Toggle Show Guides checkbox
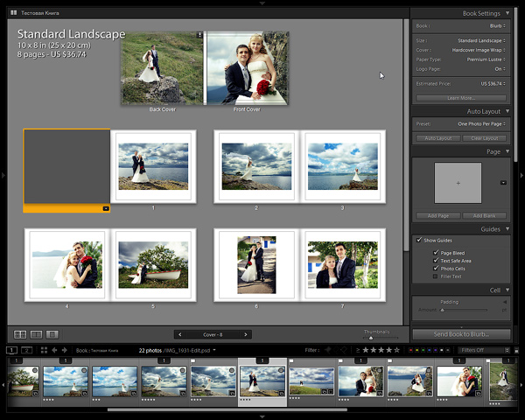The image size is (525, 420). coord(419,240)
